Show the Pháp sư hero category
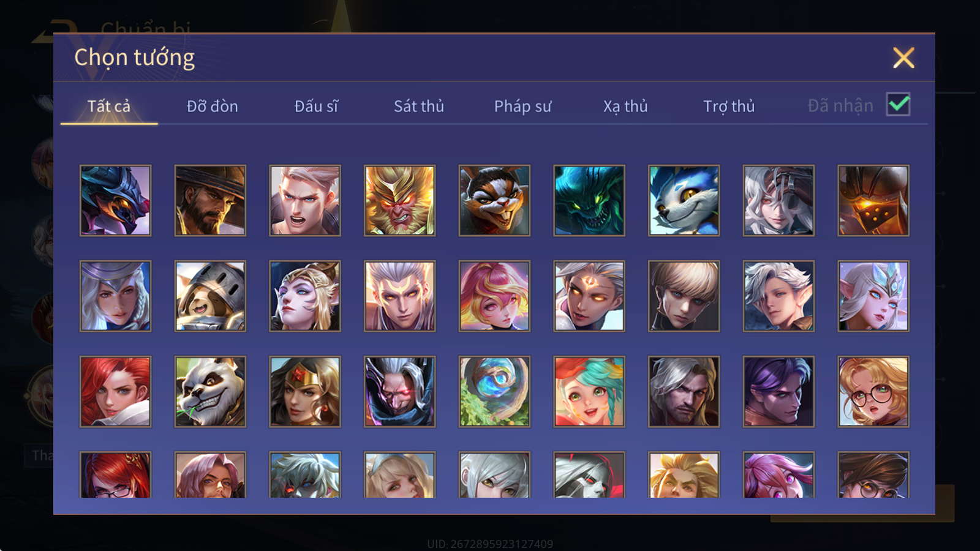 pos(522,106)
